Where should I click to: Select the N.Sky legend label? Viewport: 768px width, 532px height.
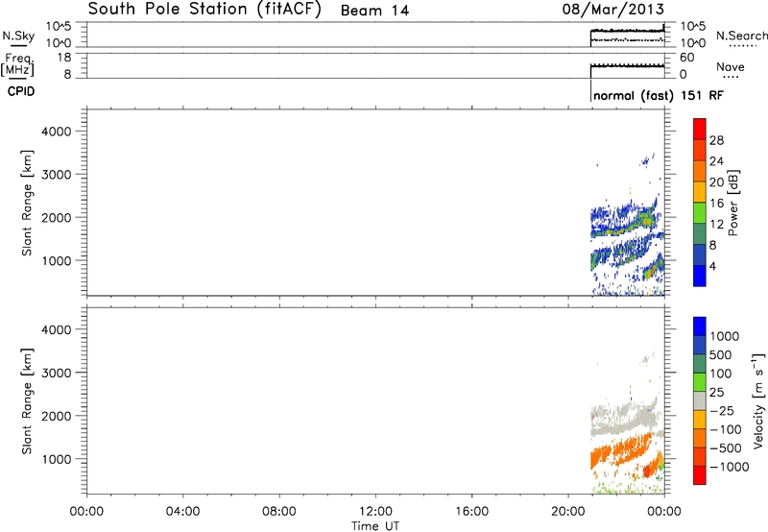pos(18,36)
